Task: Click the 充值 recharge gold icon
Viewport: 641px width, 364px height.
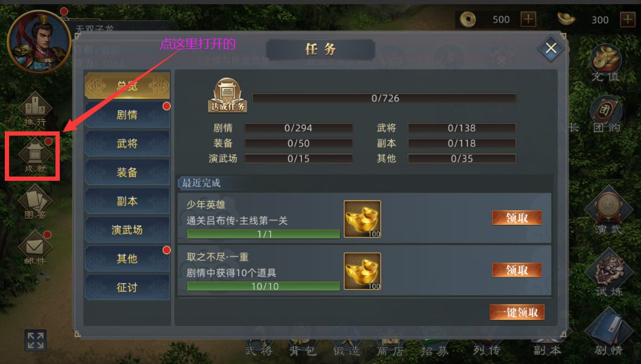Action: click(605, 63)
